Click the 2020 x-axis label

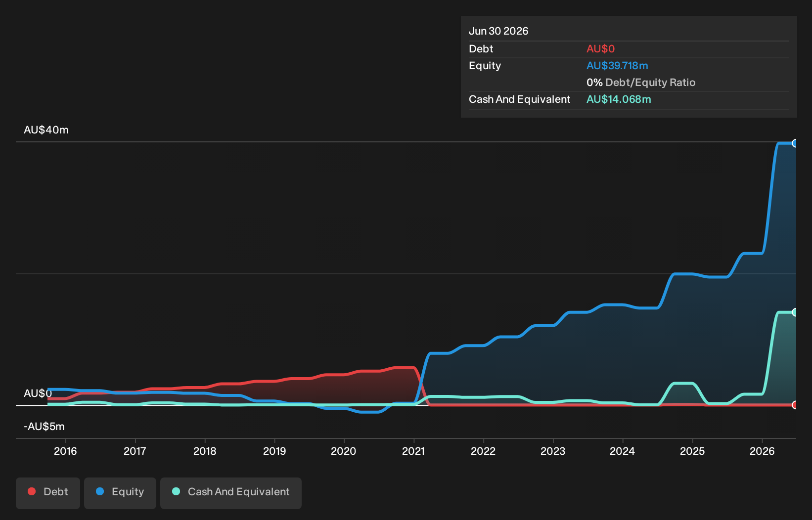(344, 451)
